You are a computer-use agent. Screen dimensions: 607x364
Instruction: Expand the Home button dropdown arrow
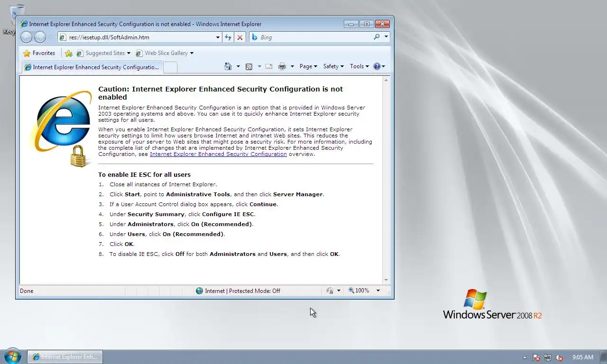pyautogui.click(x=238, y=66)
